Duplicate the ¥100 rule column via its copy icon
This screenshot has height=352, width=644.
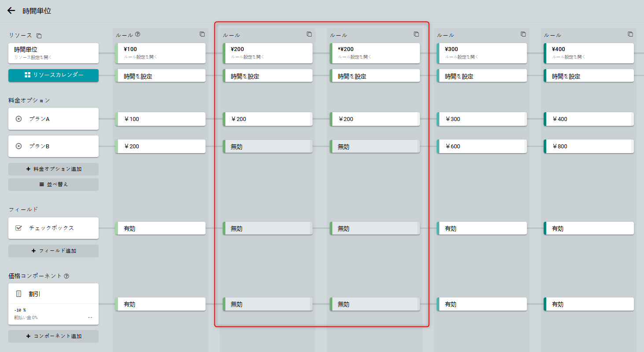202,34
